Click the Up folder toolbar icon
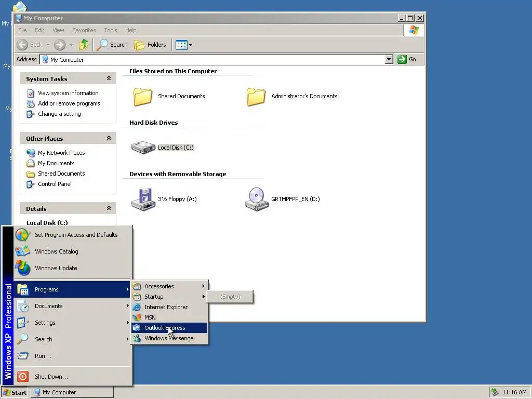Image resolution: width=532 pixels, height=399 pixels. (84, 45)
